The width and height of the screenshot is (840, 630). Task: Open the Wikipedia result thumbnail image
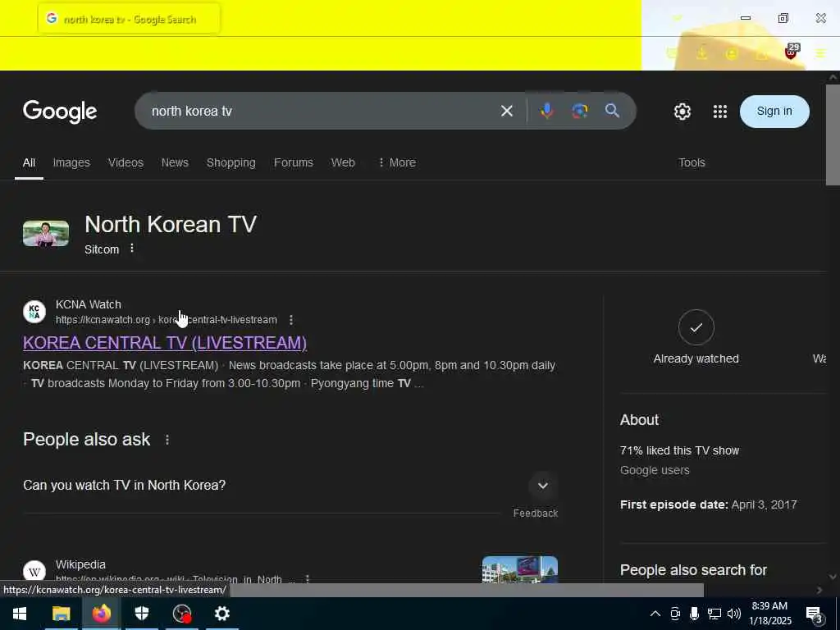click(x=519, y=569)
